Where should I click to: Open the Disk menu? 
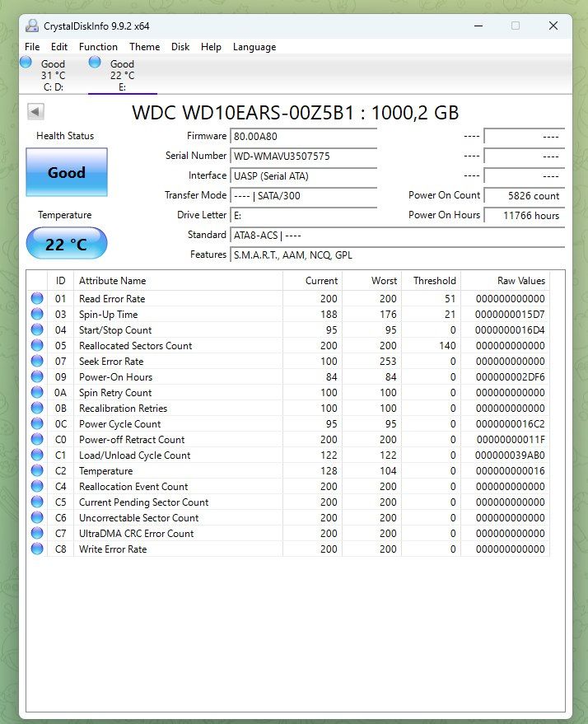[180, 47]
